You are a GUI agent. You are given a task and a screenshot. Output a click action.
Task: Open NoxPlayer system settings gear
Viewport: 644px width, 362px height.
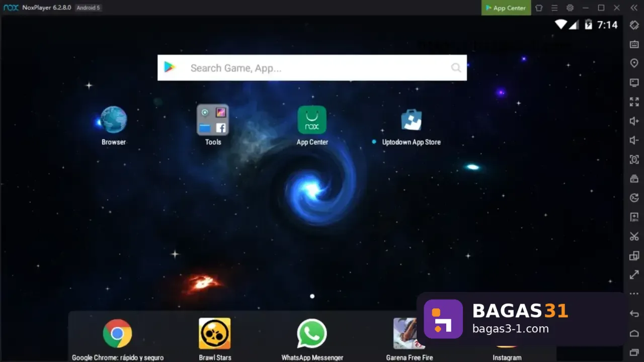click(x=570, y=8)
